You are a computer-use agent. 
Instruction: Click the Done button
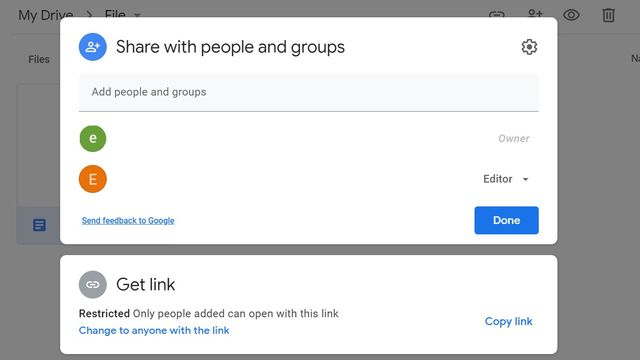point(506,220)
